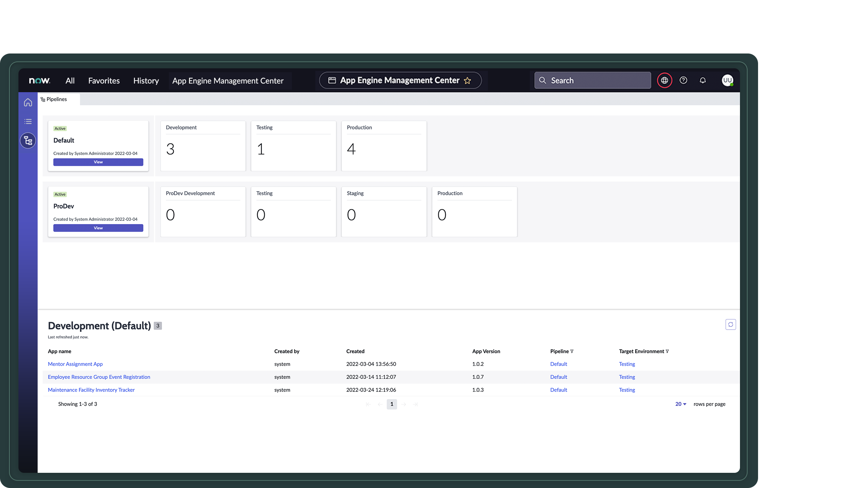Click View on the Default pipeline card

coord(98,162)
